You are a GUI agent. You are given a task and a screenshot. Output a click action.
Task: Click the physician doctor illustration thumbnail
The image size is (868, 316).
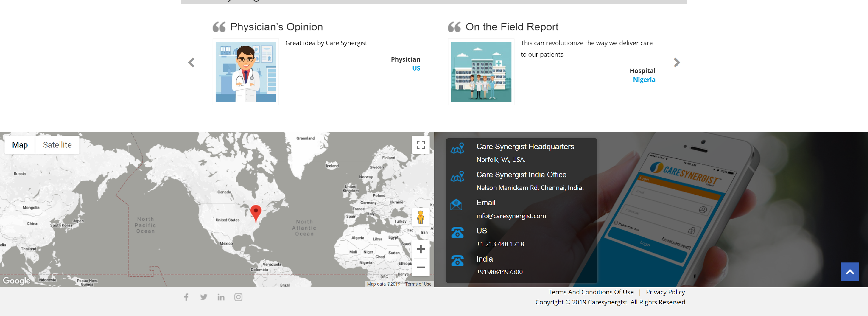click(246, 72)
